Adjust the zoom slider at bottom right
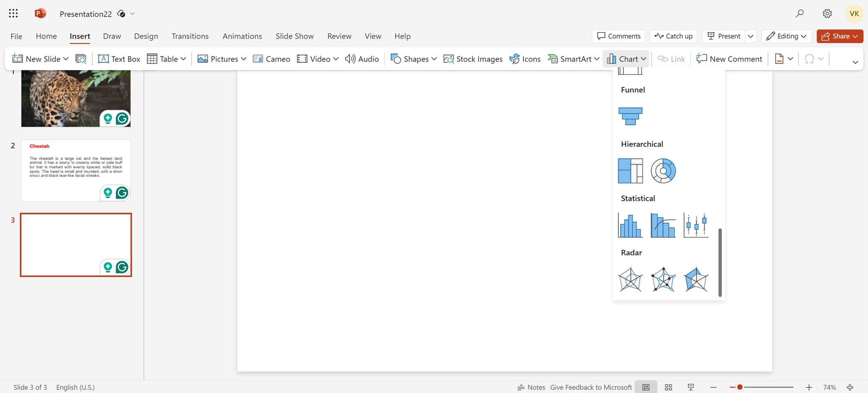The image size is (868, 393). [739, 387]
